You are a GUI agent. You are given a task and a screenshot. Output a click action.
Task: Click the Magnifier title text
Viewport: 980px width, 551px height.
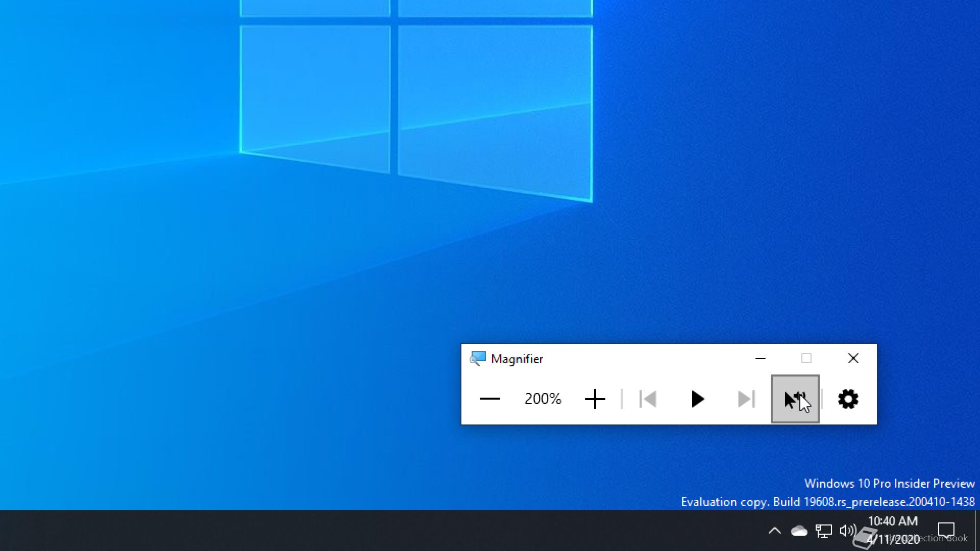click(517, 359)
